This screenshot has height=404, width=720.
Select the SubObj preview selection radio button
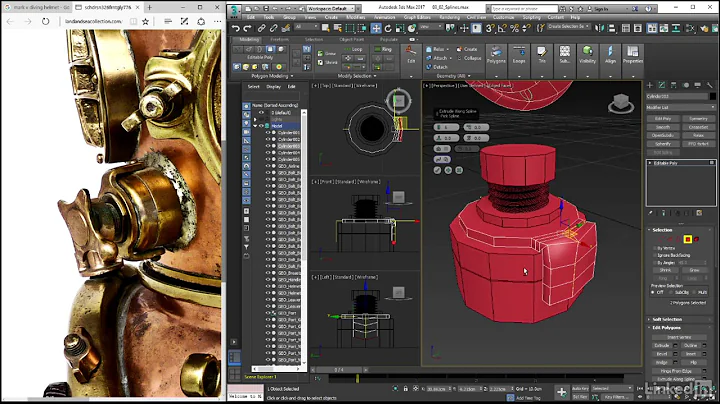click(671, 292)
